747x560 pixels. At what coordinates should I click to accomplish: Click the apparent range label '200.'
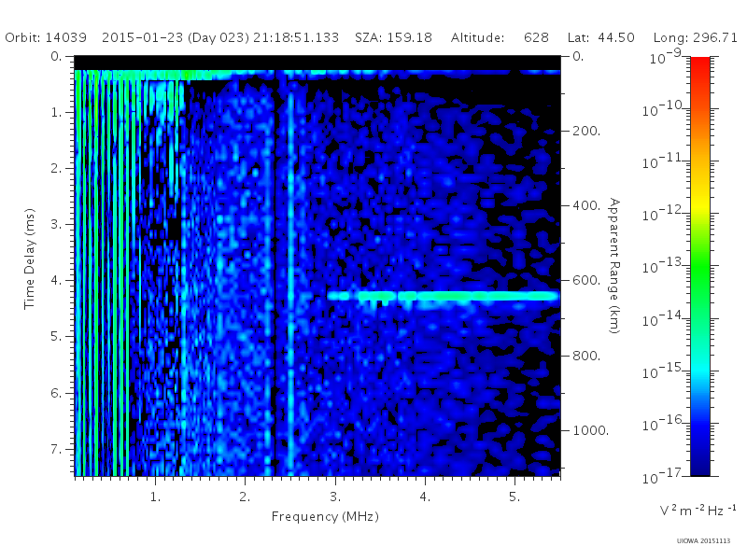click(x=586, y=131)
